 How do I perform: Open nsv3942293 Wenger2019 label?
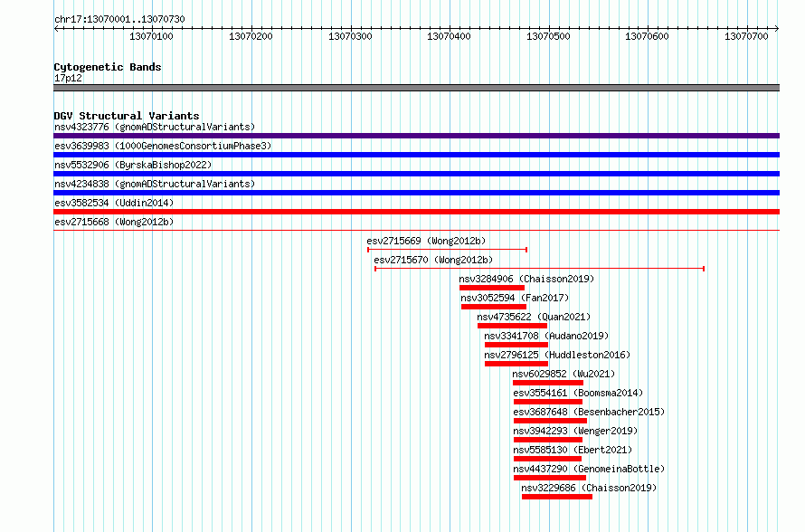click(575, 431)
